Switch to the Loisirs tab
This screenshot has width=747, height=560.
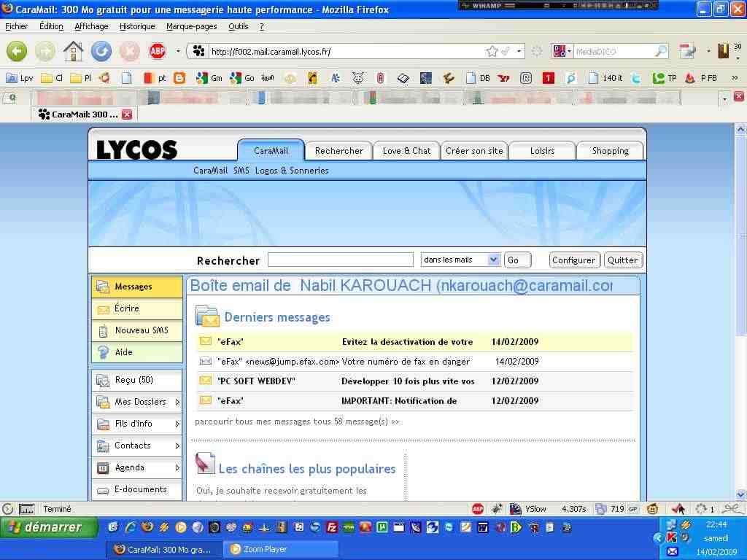[x=542, y=151]
